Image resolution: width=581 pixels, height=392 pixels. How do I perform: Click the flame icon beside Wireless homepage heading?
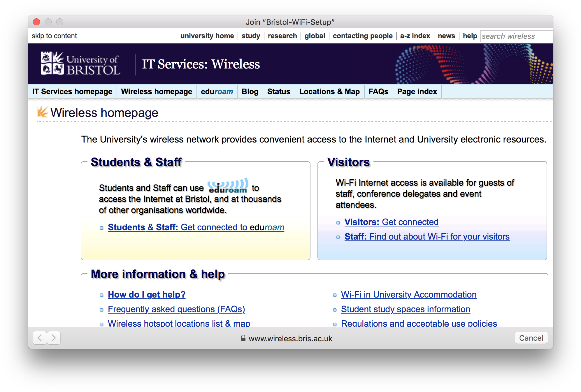tap(42, 112)
